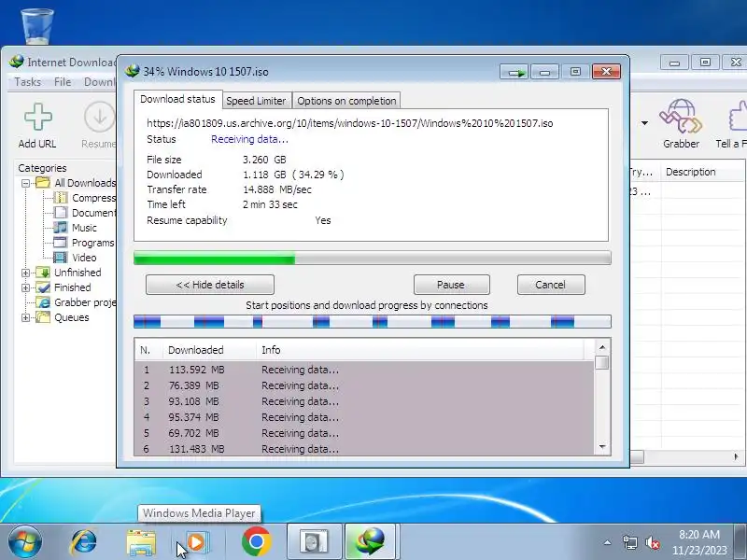The image size is (747, 560).
Task: Click the Finished category checkmark icon
Action: pos(43,287)
